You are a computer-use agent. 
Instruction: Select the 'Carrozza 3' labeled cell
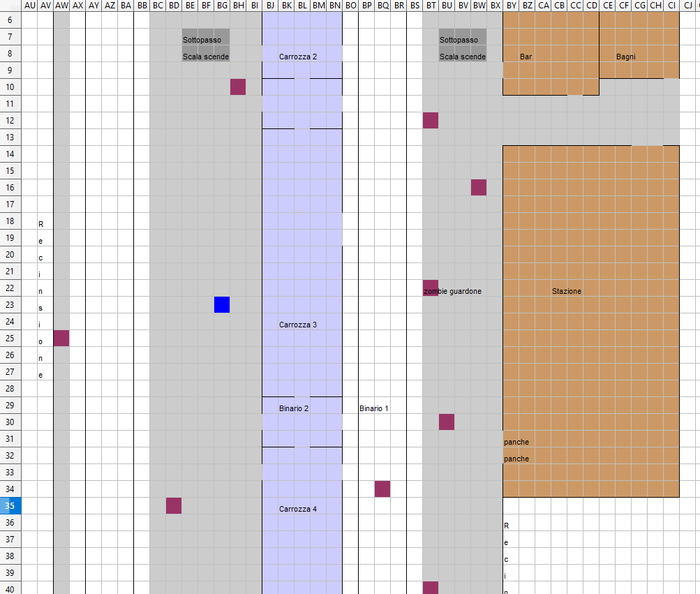pos(298,325)
